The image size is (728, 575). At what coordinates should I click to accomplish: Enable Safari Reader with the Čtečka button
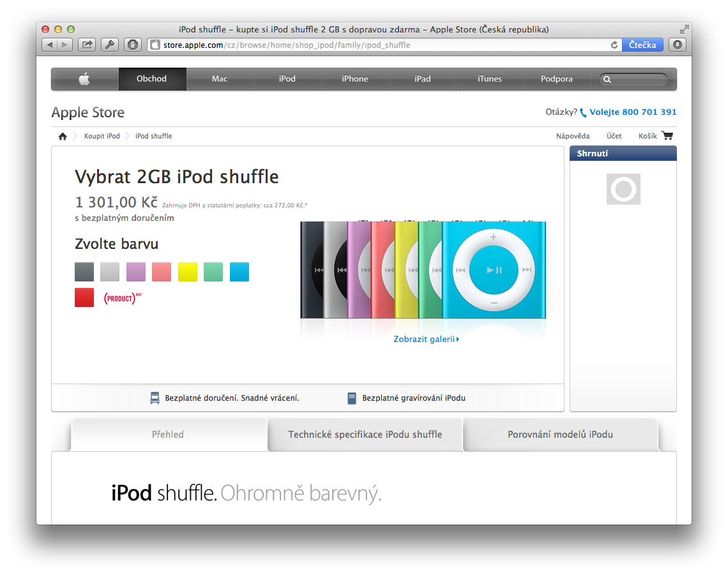642,45
